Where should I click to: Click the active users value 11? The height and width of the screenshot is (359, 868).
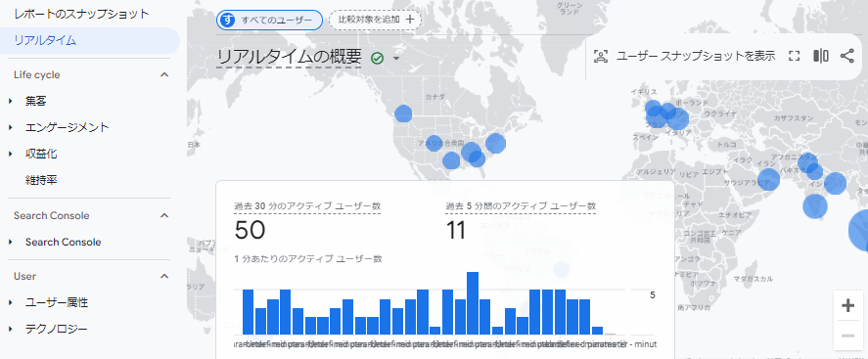click(456, 230)
